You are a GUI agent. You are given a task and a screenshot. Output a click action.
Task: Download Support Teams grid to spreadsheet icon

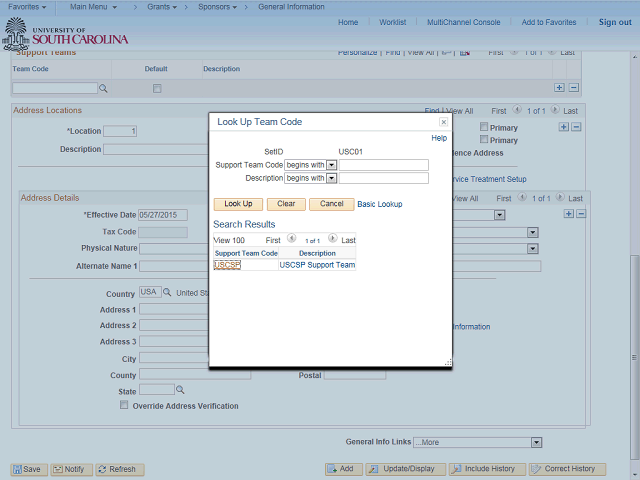(x=465, y=53)
